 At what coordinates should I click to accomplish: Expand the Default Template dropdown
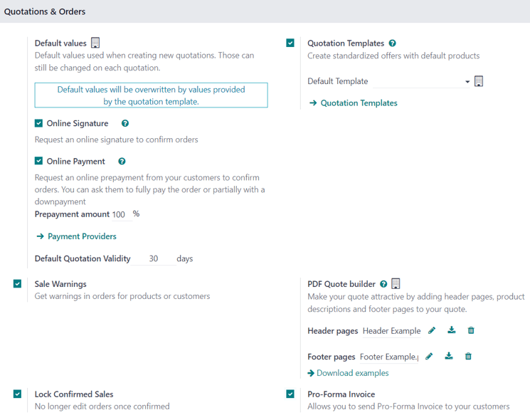click(x=467, y=82)
